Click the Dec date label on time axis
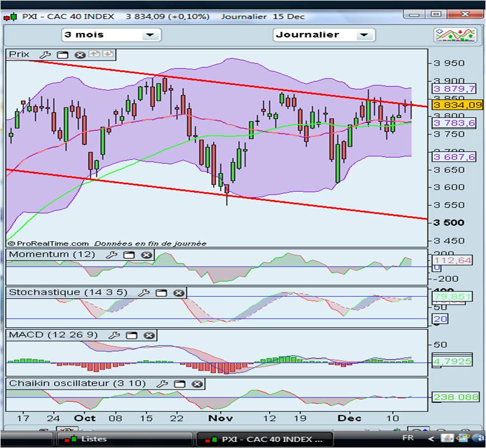The width and height of the screenshot is (486, 448). [349, 418]
